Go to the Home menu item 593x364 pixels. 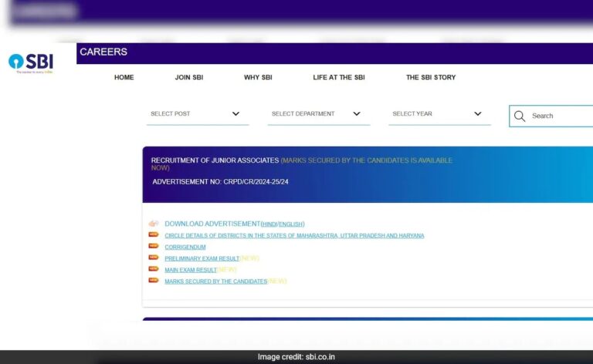[x=124, y=77]
